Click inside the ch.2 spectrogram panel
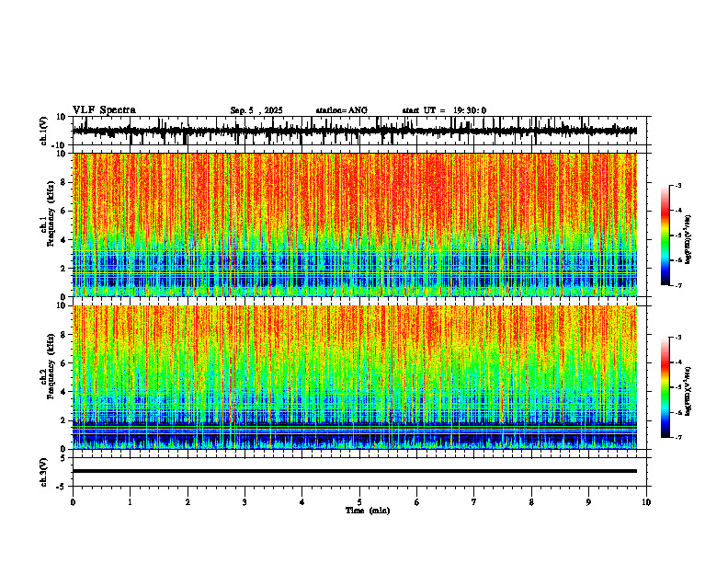The image size is (728, 563). tap(354, 377)
